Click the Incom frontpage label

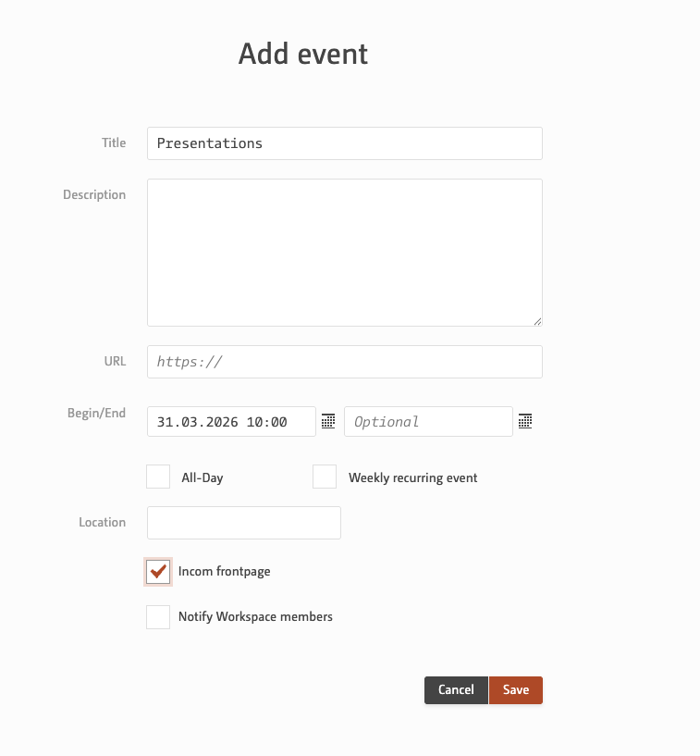click(224, 571)
